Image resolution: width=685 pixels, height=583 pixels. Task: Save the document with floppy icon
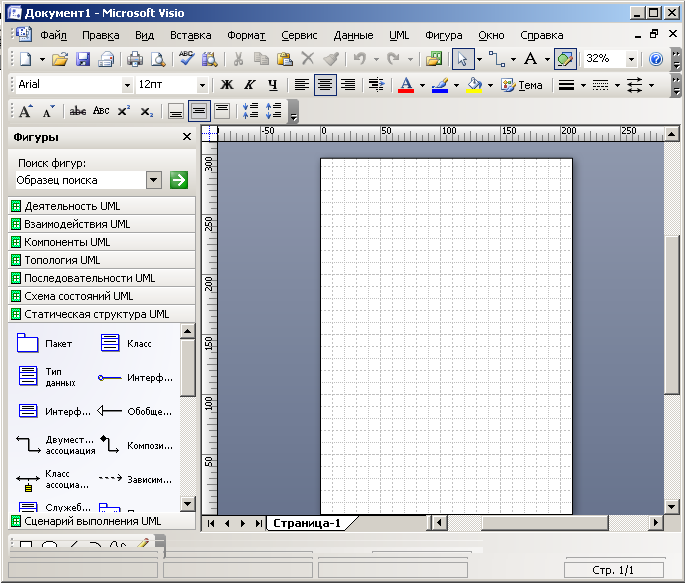pos(83,59)
